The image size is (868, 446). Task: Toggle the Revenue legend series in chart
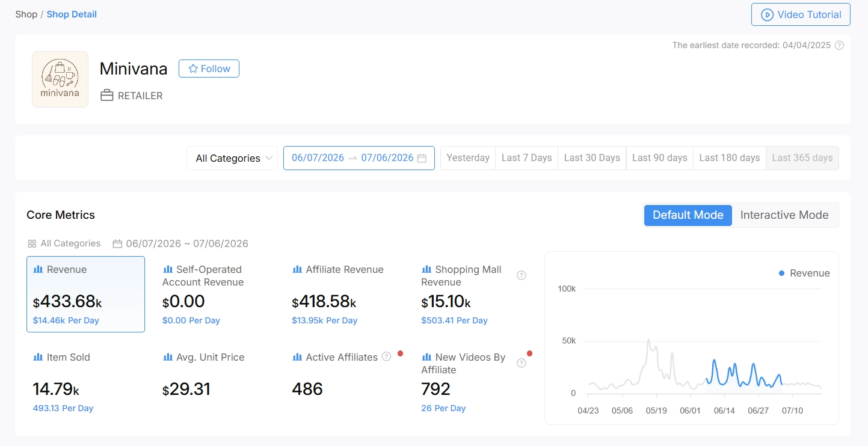click(804, 273)
